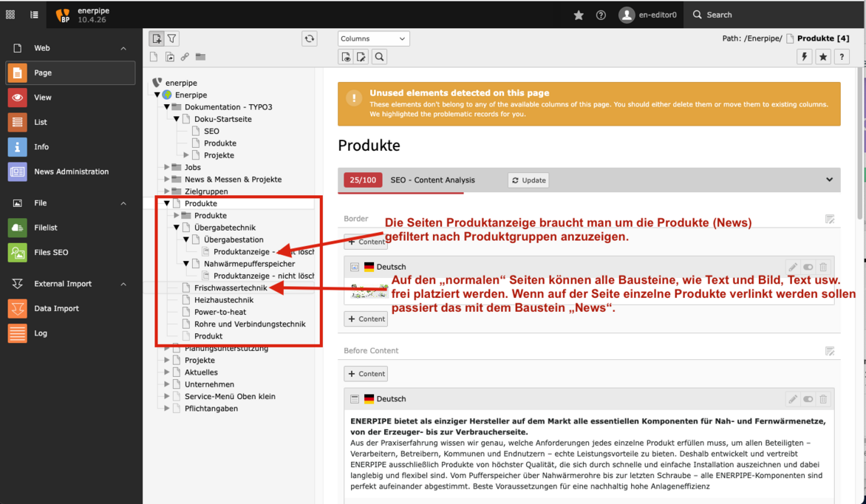Select the standard page type icon in tree toolbar

154,57
